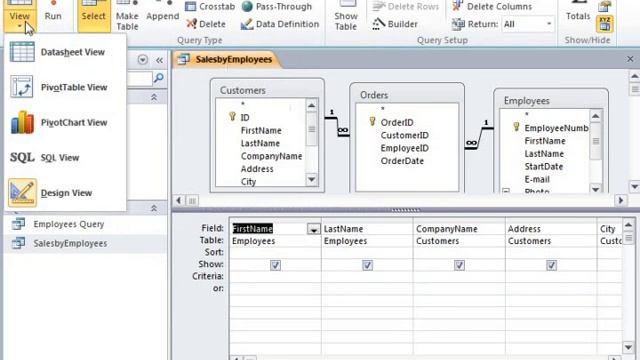640x360 pixels.
Task: Uncheck Show for Address column
Action: click(551, 265)
